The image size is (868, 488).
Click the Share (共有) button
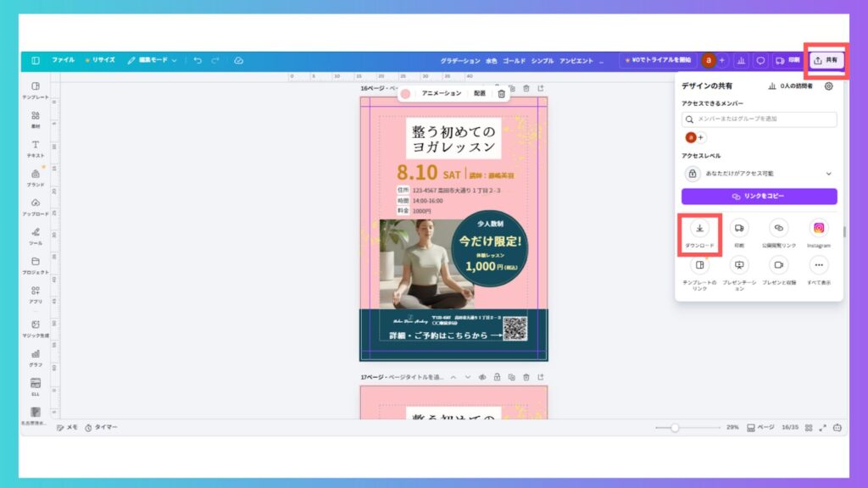point(826,60)
